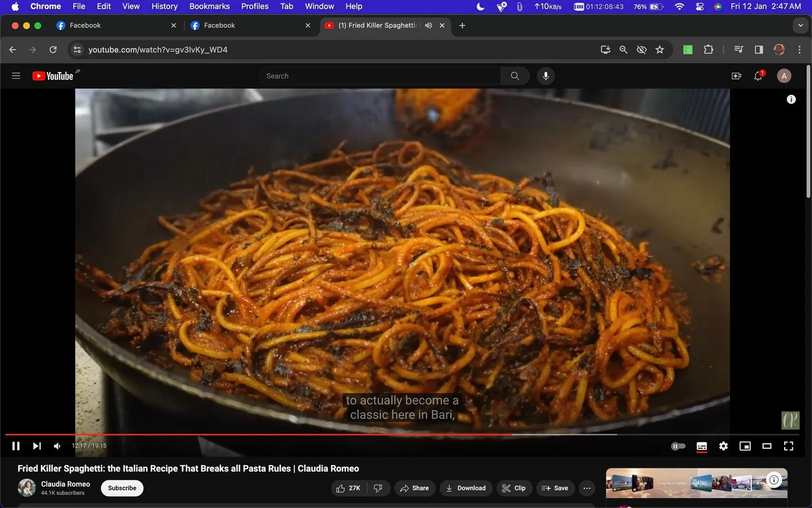812x508 pixels.
Task: Click the YouTube search magnifier button
Action: coord(515,76)
